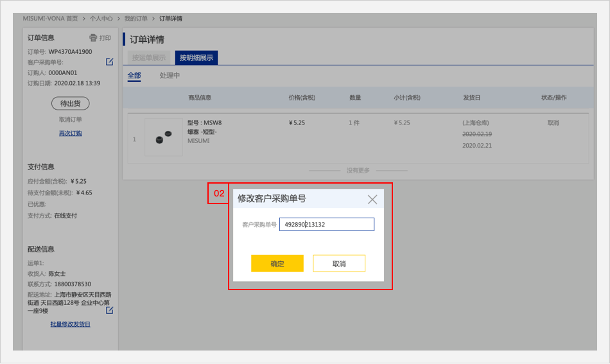Navigate to 个人中心 breadcrumb
The height and width of the screenshot is (364, 610).
pos(101,19)
